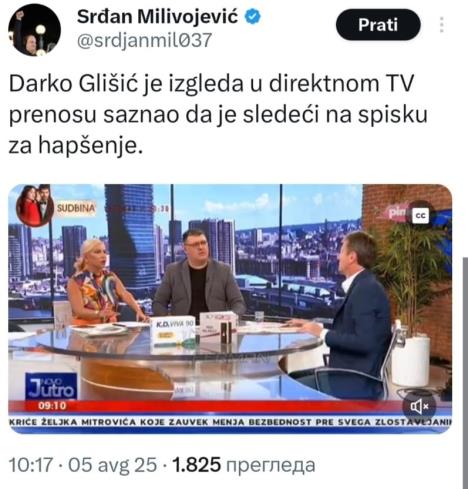
Task: Select the tweet text about Darko Glišić
Action: 218,114
